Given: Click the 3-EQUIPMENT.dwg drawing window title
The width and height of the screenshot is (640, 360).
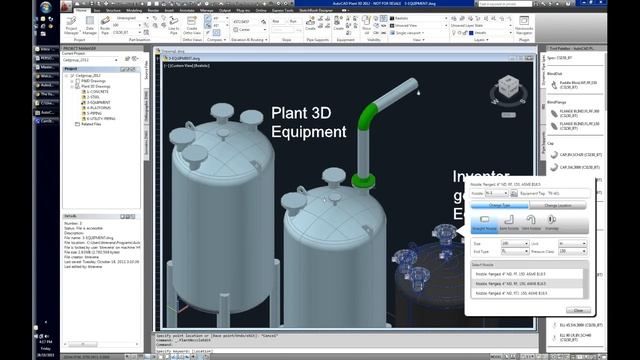Looking at the screenshot, I should click(184, 58).
